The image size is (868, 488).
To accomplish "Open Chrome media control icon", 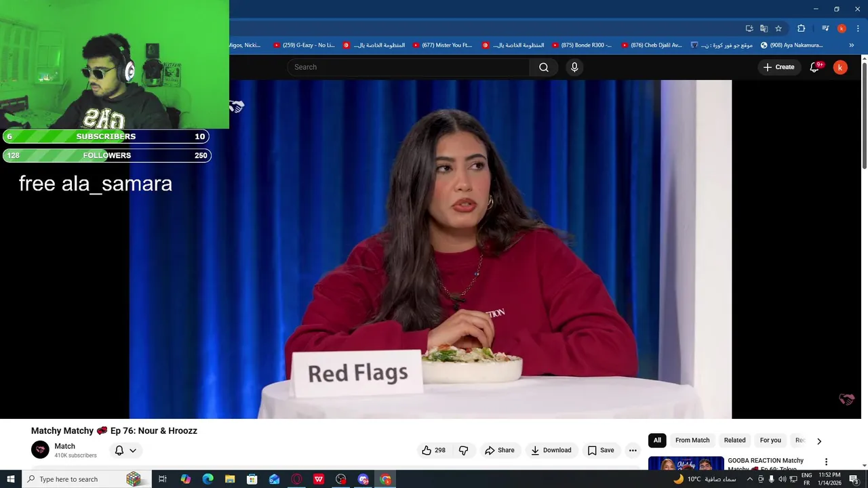I will [825, 28].
